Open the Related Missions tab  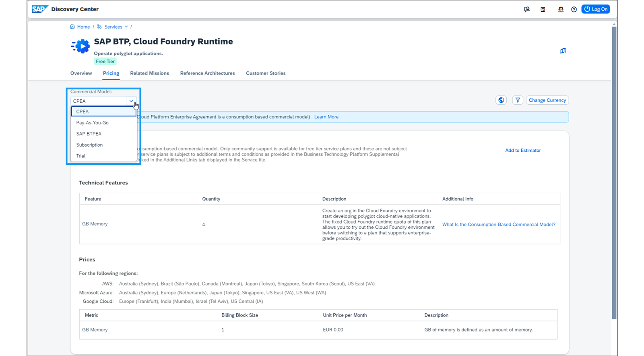149,73
